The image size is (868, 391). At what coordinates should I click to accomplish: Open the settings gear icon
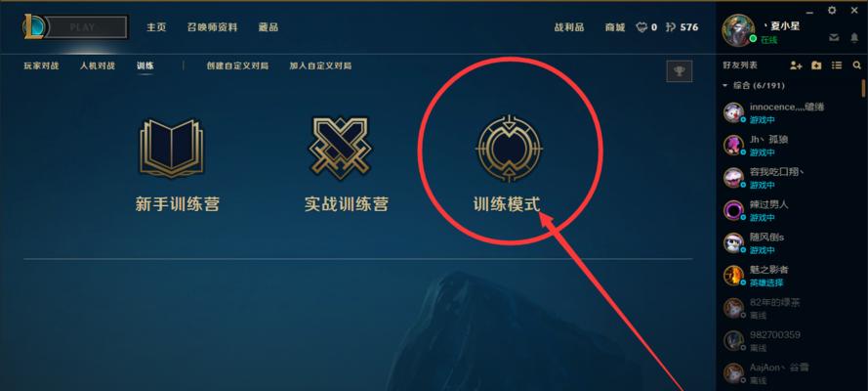[x=832, y=11]
